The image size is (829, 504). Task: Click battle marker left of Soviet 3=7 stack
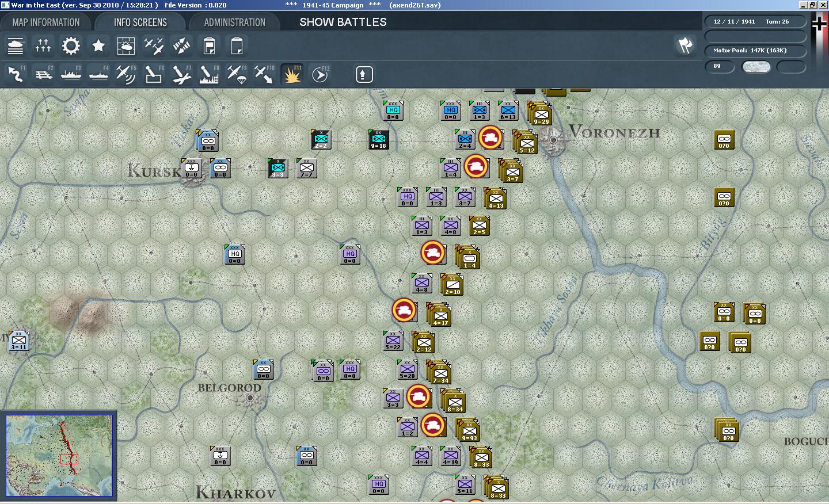476,167
